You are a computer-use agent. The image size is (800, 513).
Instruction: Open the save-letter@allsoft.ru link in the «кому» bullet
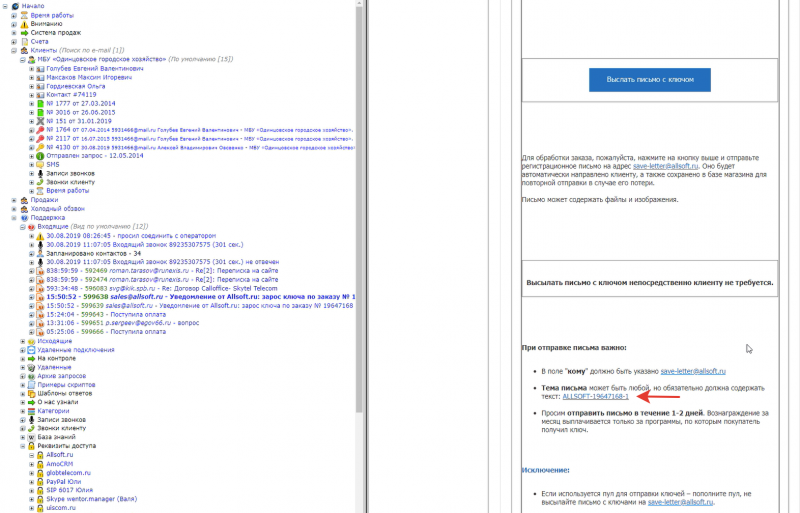pos(693,371)
